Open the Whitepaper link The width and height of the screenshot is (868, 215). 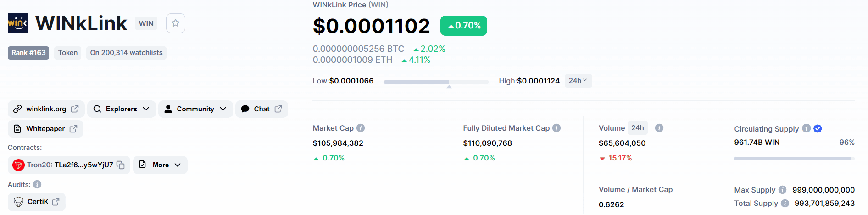pyautogui.click(x=45, y=129)
